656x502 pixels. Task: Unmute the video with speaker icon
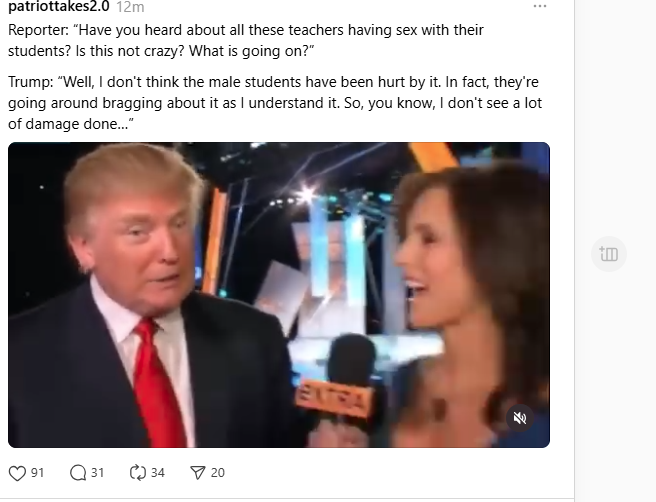coord(520,418)
